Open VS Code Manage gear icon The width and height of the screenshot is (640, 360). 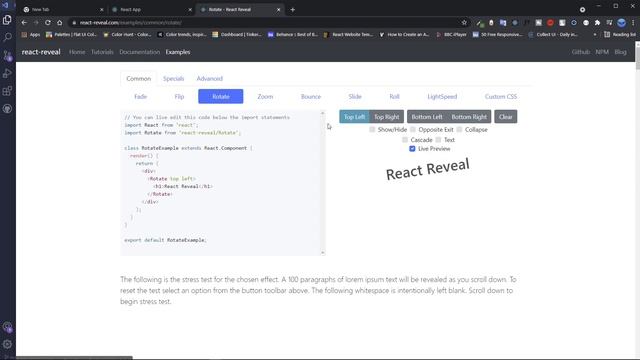[x=7, y=344]
